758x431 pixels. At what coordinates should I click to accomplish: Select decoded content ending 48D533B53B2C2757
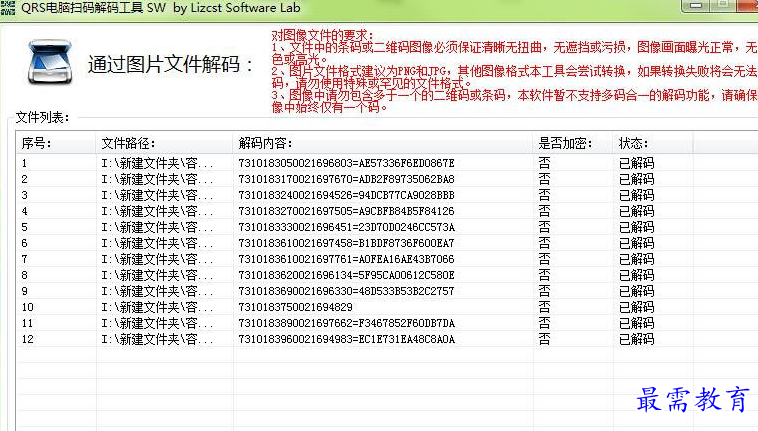346,291
